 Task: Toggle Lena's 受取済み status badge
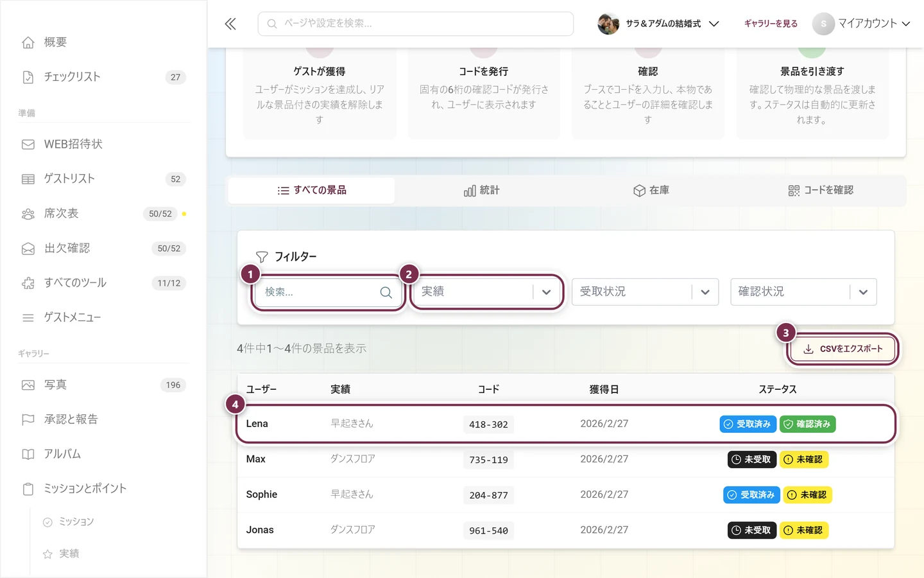748,425
